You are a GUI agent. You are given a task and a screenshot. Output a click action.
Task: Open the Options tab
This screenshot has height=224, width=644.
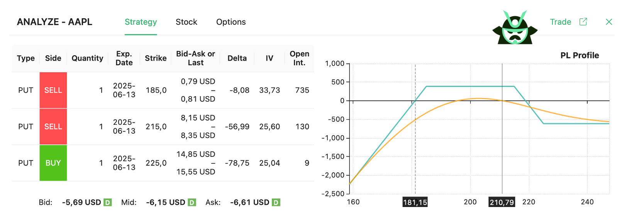coord(231,22)
